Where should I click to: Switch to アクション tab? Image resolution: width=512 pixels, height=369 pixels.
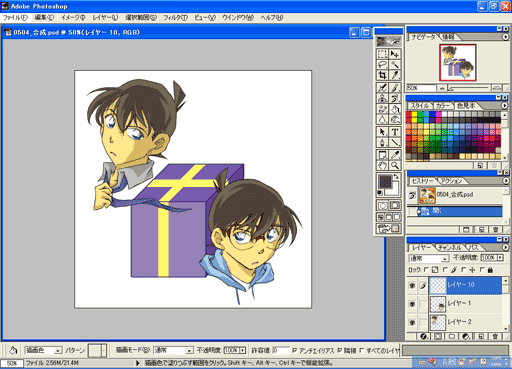pos(451,181)
